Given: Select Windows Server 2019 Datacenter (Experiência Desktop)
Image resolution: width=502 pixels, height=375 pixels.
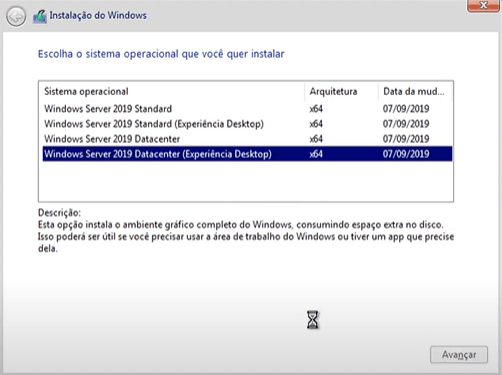Looking at the screenshot, I should coord(247,154).
